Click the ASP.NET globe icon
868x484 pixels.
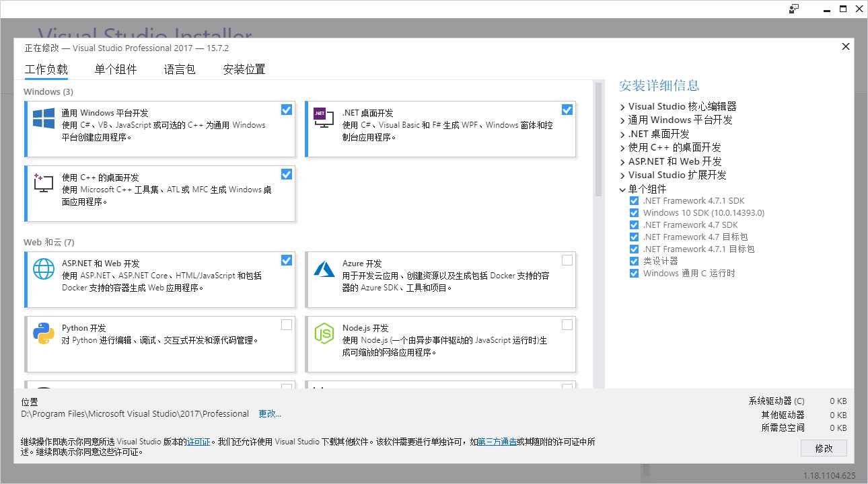44,269
